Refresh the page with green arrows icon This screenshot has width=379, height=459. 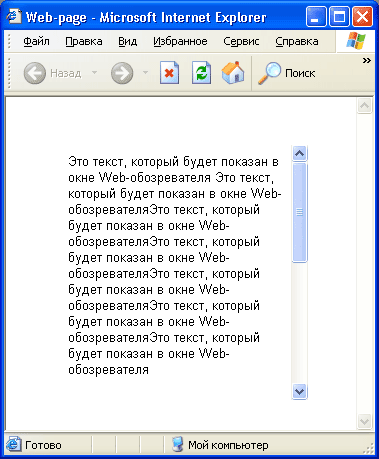click(x=201, y=72)
